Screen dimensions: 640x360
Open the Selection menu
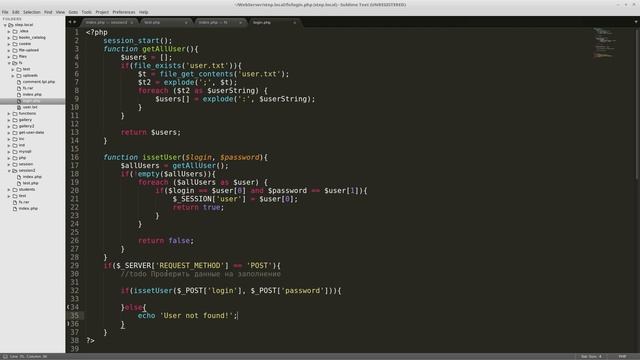click(x=31, y=12)
